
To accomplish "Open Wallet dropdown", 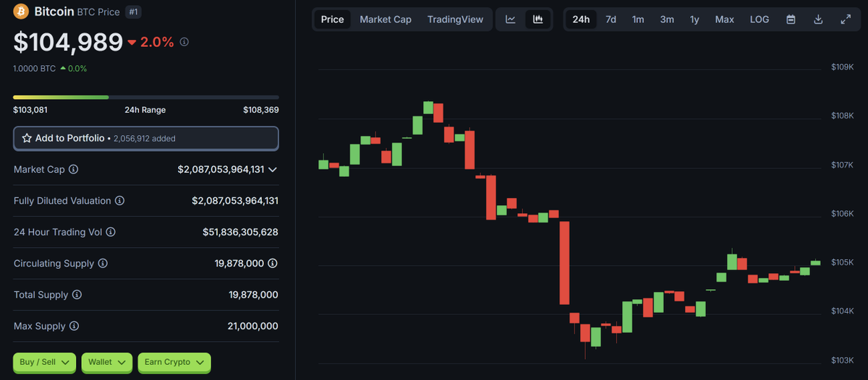I will tap(107, 362).
